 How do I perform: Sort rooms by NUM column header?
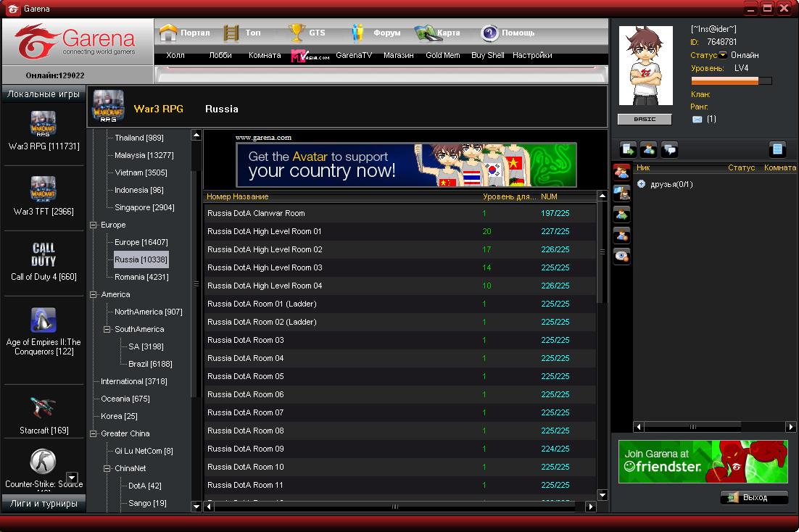(549, 196)
